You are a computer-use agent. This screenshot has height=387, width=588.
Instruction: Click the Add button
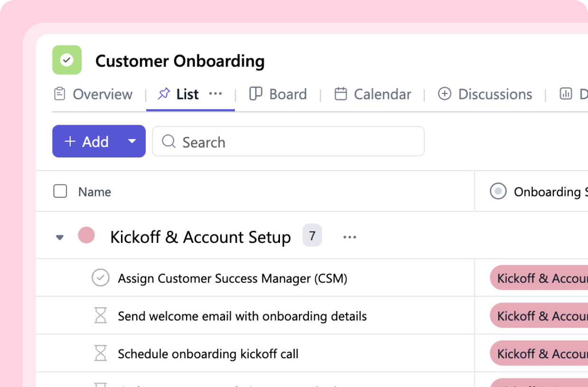(87, 141)
